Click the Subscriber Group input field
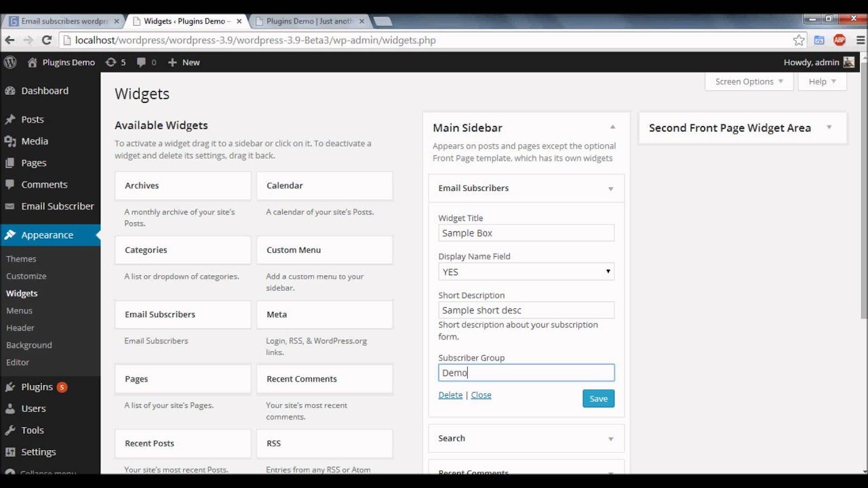This screenshot has height=488, width=868. pyautogui.click(x=526, y=373)
